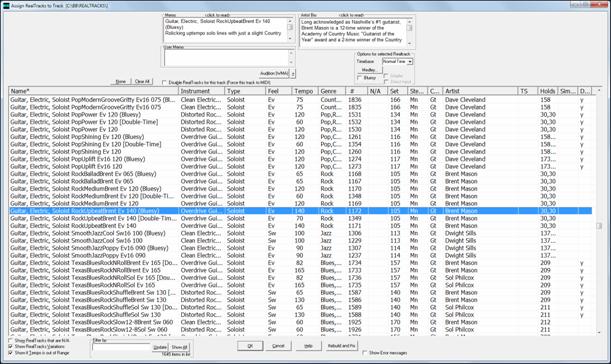The image size is (611, 364).
Task: Click the Rebuild and Fix button
Action: [x=341, y=346]
